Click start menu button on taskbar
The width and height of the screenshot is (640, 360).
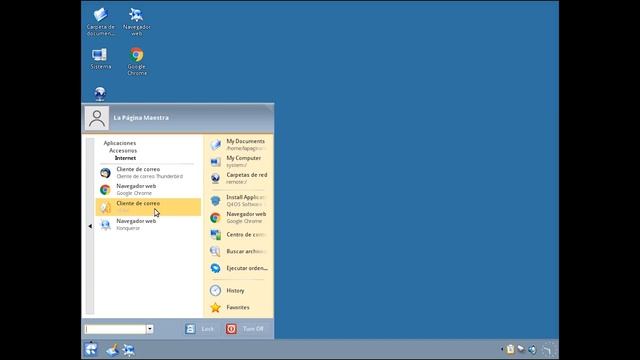[91, 349]
